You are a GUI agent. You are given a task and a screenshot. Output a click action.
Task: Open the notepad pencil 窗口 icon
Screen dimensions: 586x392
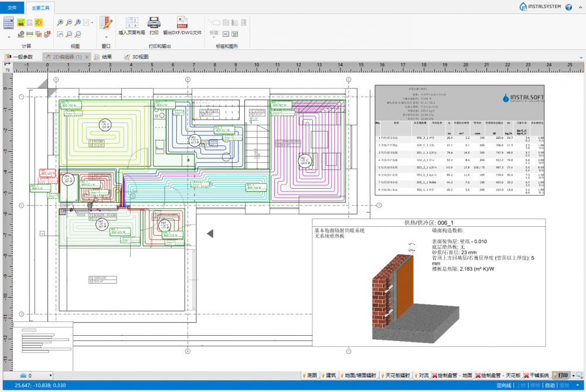106,22
